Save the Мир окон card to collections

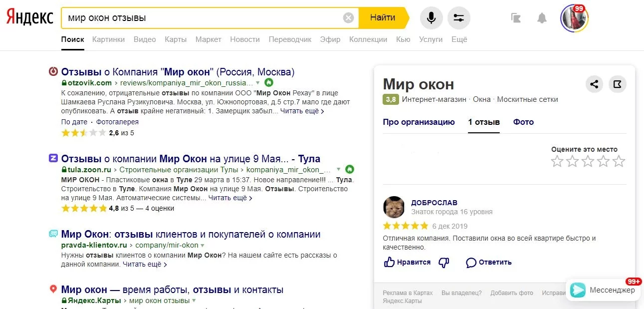tap(618, 84)
